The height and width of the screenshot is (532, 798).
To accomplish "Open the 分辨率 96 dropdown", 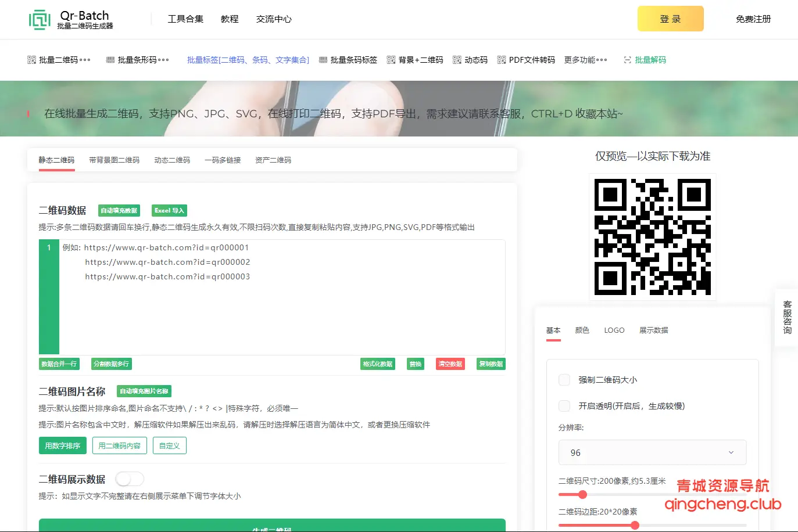I will (652, 452).
